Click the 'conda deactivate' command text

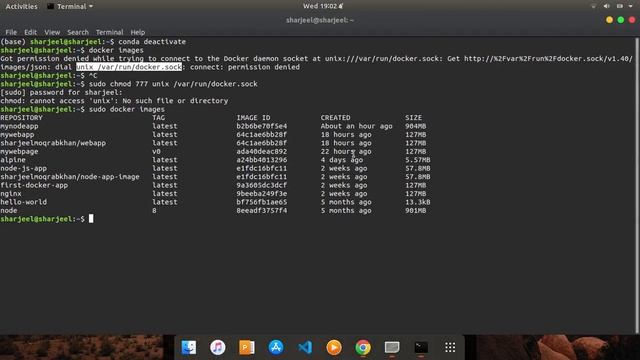pyautogui.click(x=152, y=42)
